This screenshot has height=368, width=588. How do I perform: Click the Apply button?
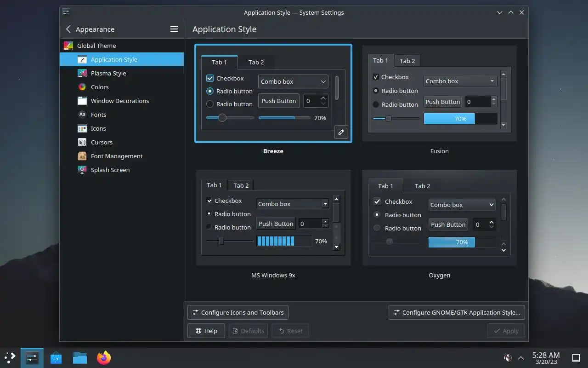pyautogui.click(x=506, y=331)
